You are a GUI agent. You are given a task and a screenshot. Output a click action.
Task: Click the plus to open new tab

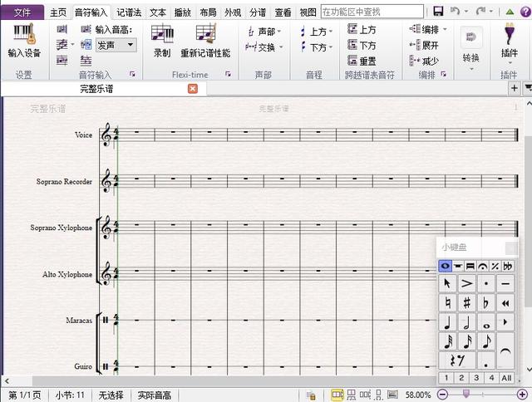click(515, 89)
